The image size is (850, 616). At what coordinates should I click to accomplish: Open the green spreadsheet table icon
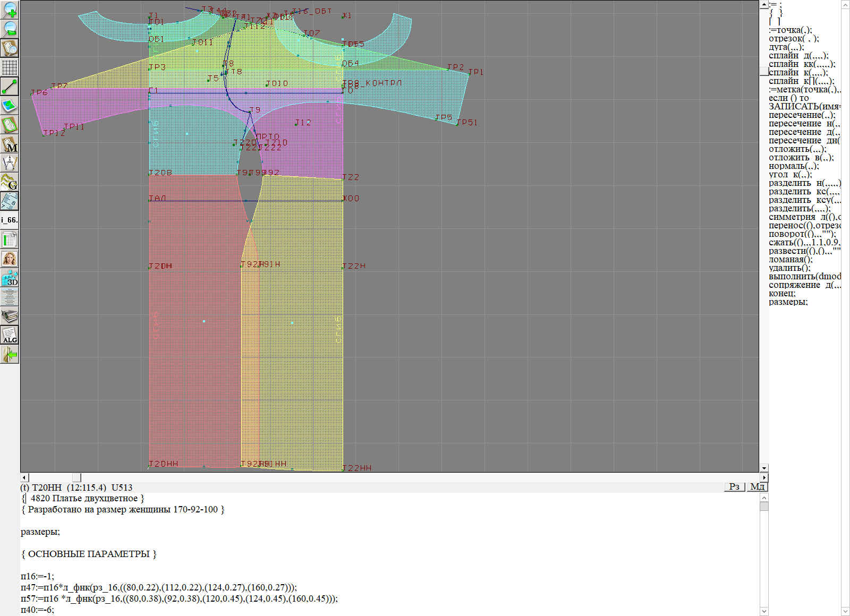click(x=10, y=240)
